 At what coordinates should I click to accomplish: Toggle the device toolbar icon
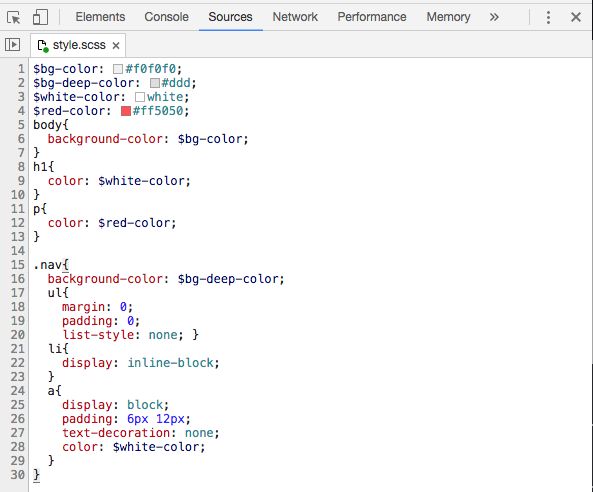(x=40, y=17)
